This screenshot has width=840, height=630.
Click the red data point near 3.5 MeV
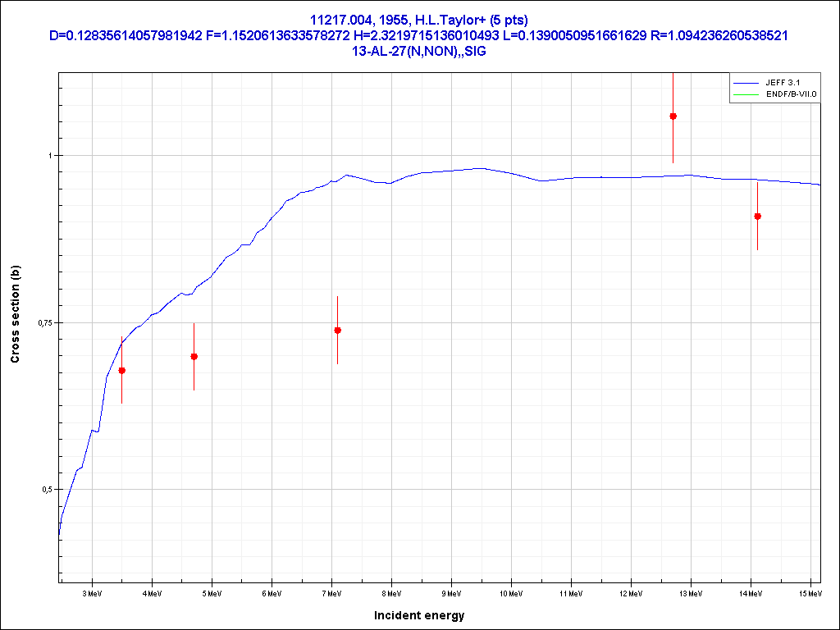(x=122, y=371)
